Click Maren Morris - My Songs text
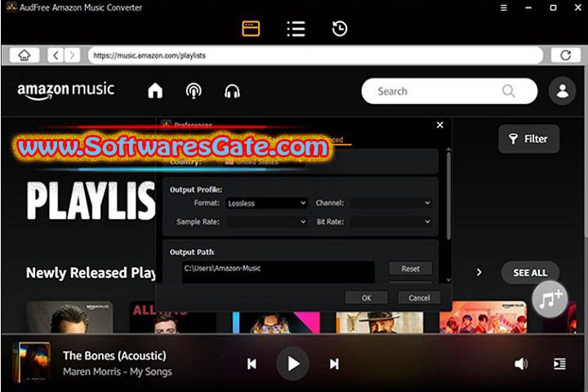 (x=118, y=372)
